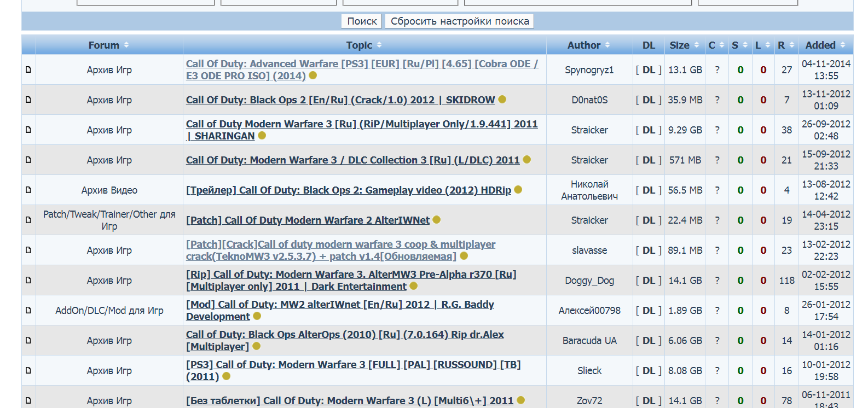Download the 13.1 GB Advanced Warfare torrent via DL
The height and width of the screenshot is (408, 868).
pyautogui.click(x=649, y=70)
